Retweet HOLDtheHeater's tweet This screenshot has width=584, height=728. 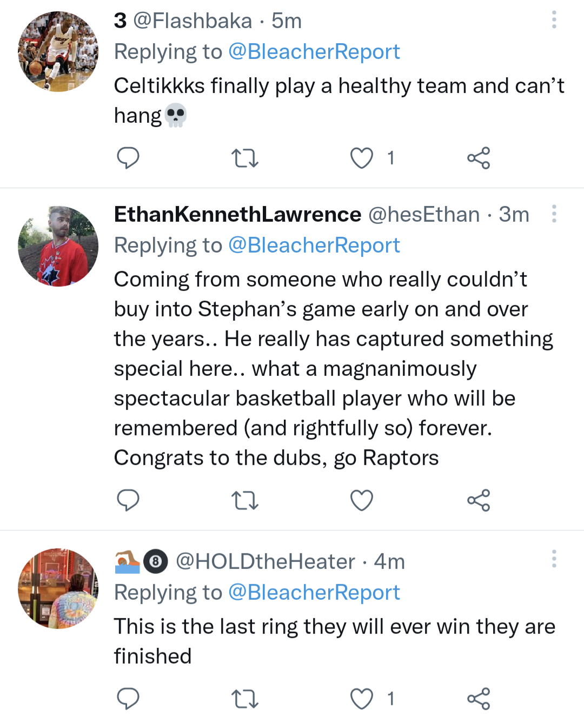pyautogui.click(x=244, y=699)
